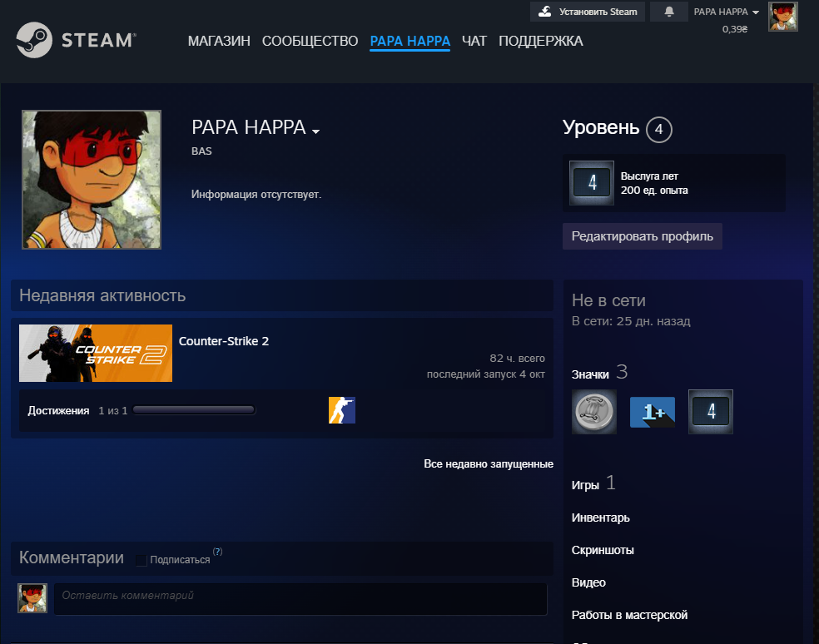This screenshot has height=644, width=819.
Task: Click the comment author avatar icon
Action: click(x=32, y=598)
